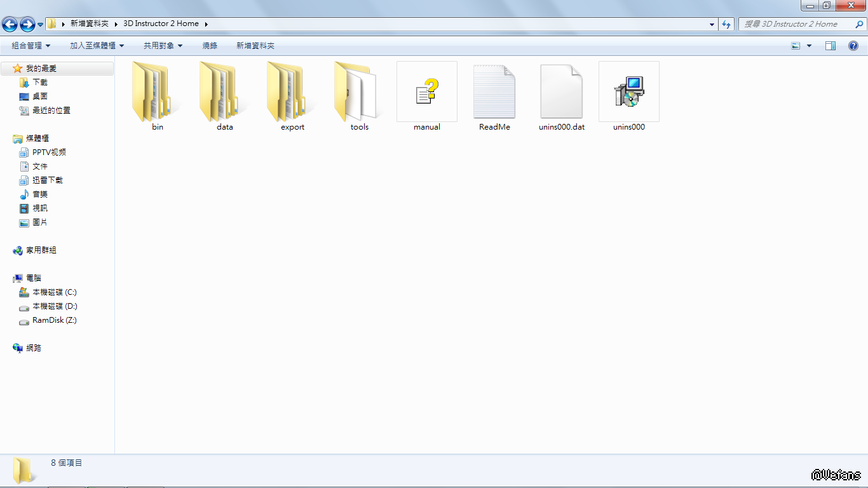Expand the arrow after 新增資料夾 breadcrumb

116,24
